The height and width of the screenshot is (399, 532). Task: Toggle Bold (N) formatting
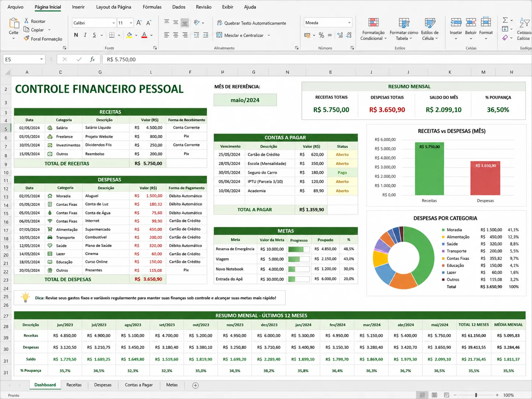pyautogui.click(x=76, y=35)
